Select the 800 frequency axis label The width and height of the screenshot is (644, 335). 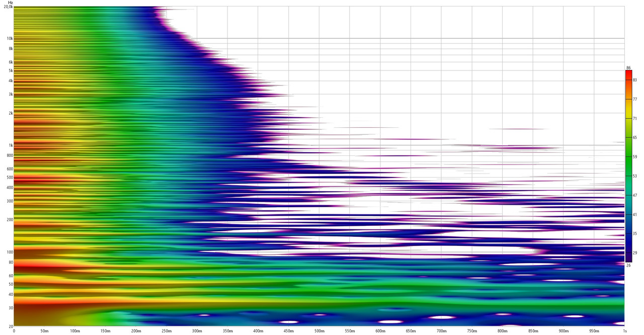tap(10, 155)
